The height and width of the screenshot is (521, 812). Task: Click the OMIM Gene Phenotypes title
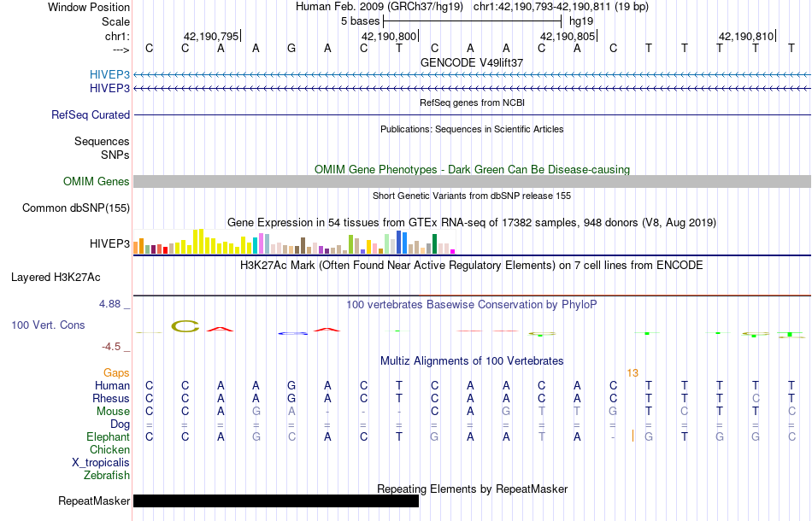472,170
